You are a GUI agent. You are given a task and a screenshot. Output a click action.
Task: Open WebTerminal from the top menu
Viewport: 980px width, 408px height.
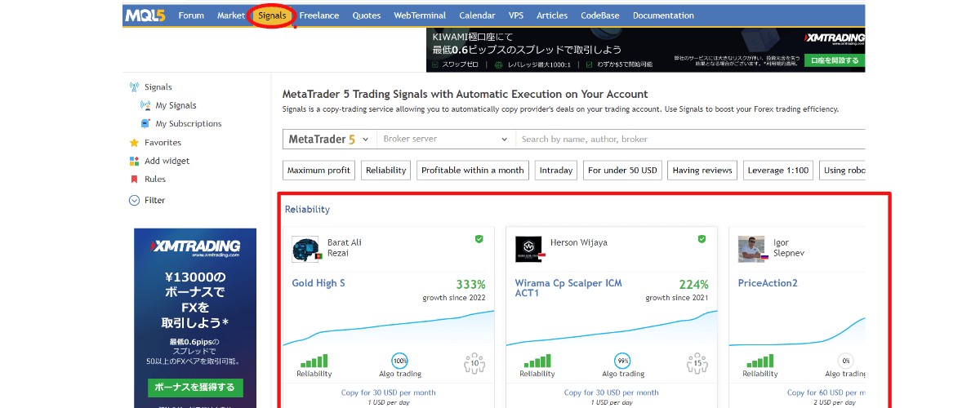point(420,16)
